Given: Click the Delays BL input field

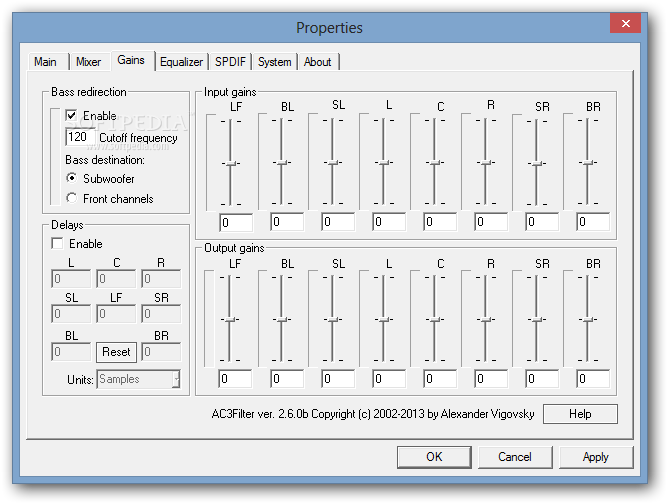Looking at the screenshot, I should coord(71,352).
